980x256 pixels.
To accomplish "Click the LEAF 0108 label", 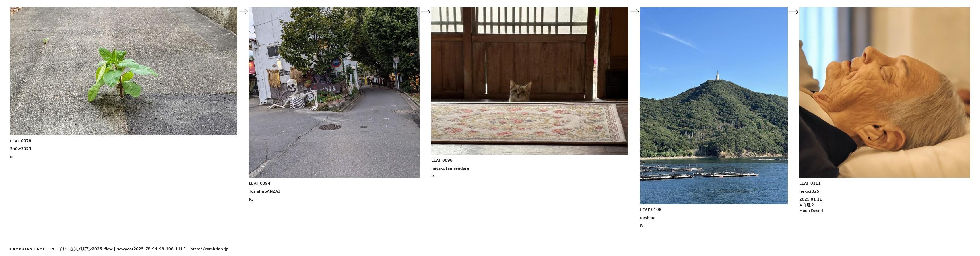I will (651, 210).
